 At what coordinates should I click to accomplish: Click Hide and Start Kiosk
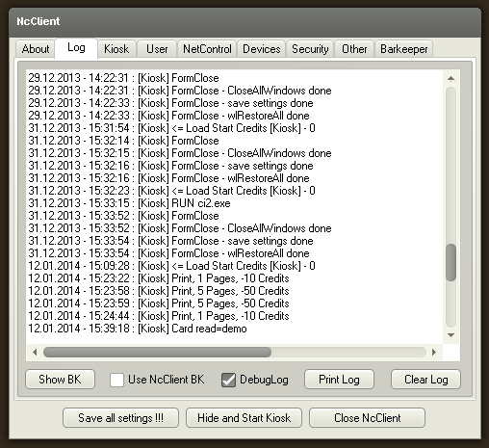coord(244,418)
